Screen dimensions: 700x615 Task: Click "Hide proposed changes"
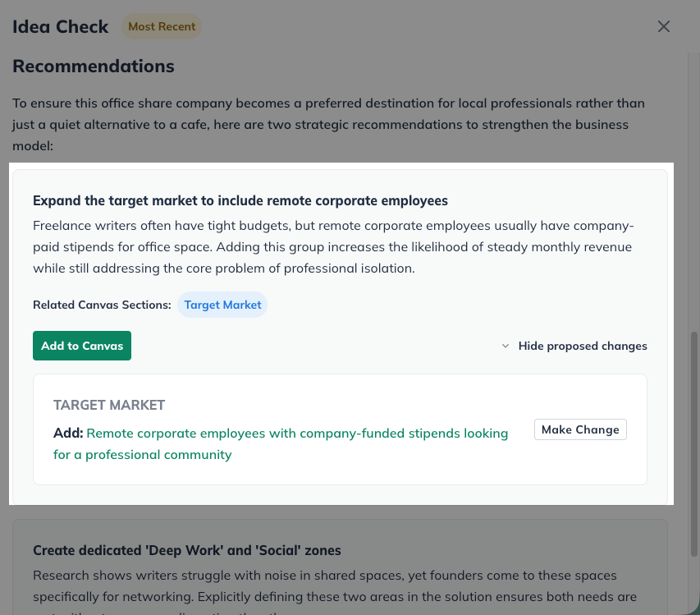583,346
